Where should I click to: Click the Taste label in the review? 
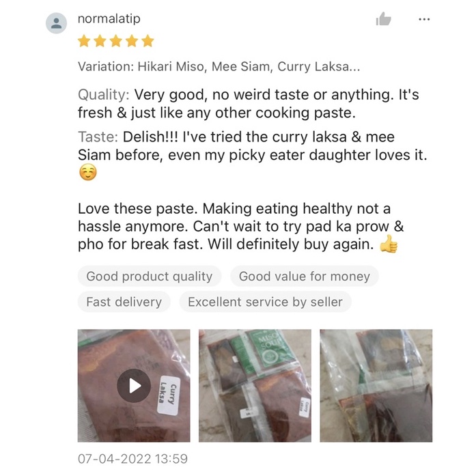[98, 137]
